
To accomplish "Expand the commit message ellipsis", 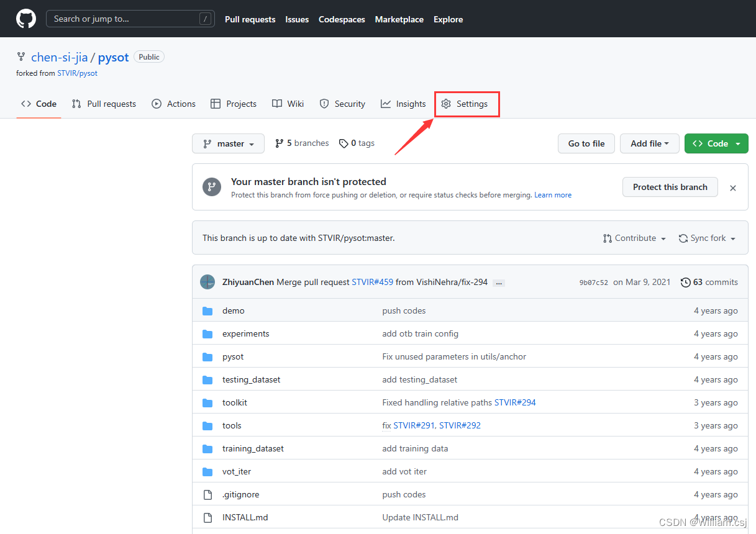I will [x=499, y=283].
